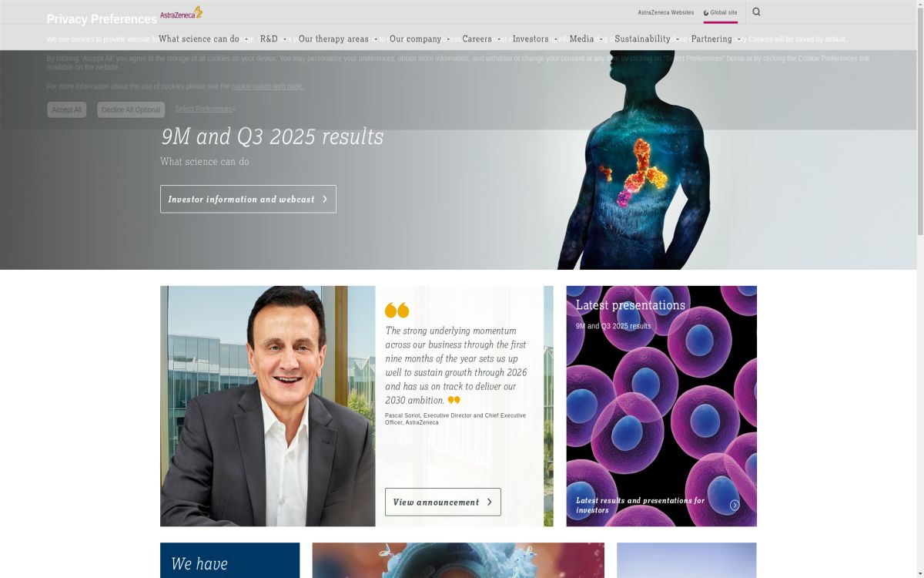Viewport: 924px width, 578px height.
Task: Click the yellow closing quote marks after 2030 ambition
Action: (x=454, y=400)
